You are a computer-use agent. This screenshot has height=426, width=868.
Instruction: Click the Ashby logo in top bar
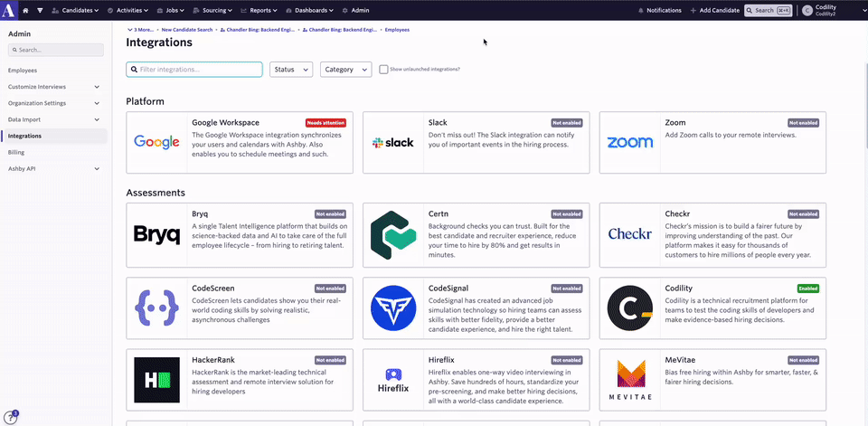pos(8,10)
